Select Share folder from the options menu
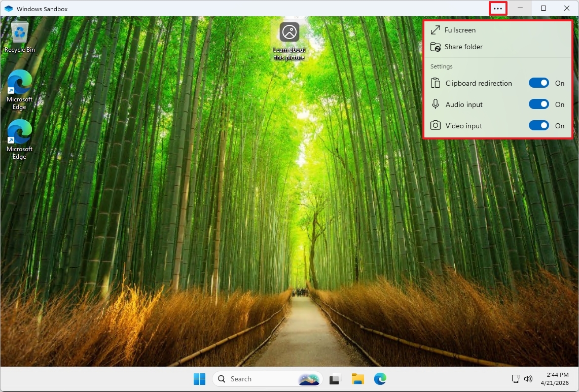The image size is (579, 392). [462, 47]
